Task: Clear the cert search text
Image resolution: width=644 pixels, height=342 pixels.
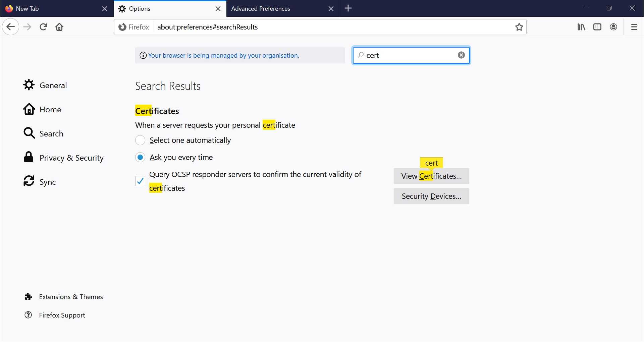Action: 462,55
